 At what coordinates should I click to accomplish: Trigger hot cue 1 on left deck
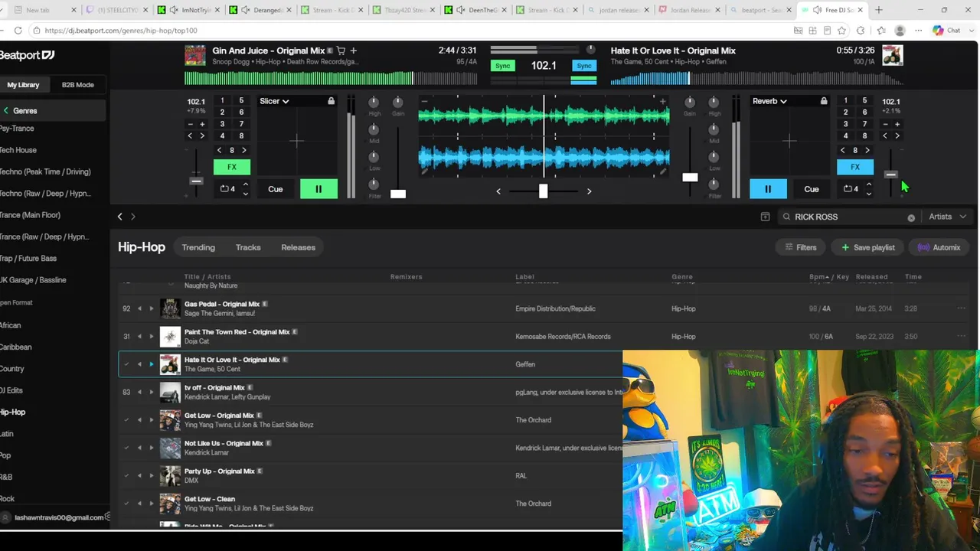(222, 101)
